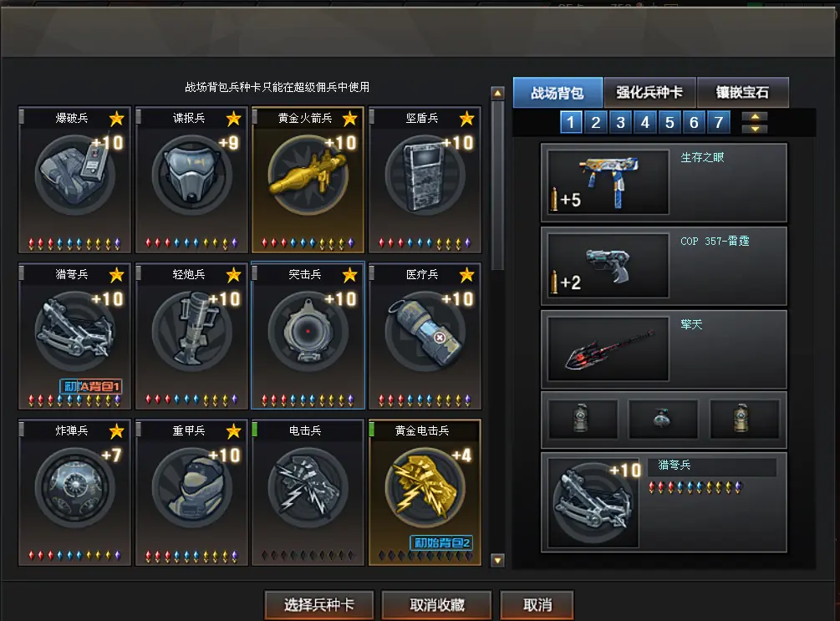Click the 轻炮兵 mortar card icon
The width and height of the screenshot is (840, 621).
191,331
